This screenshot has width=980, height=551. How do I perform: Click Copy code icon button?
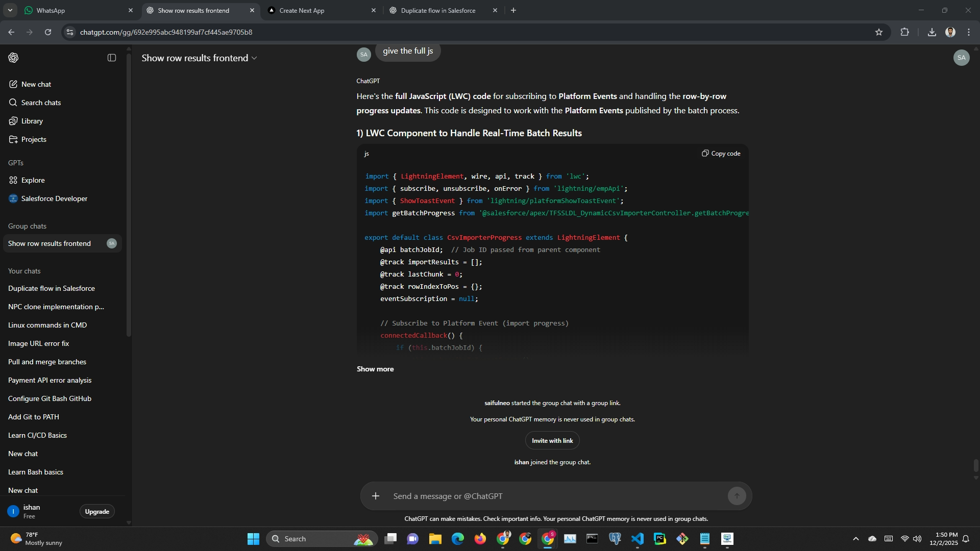(x=721, y=153)
